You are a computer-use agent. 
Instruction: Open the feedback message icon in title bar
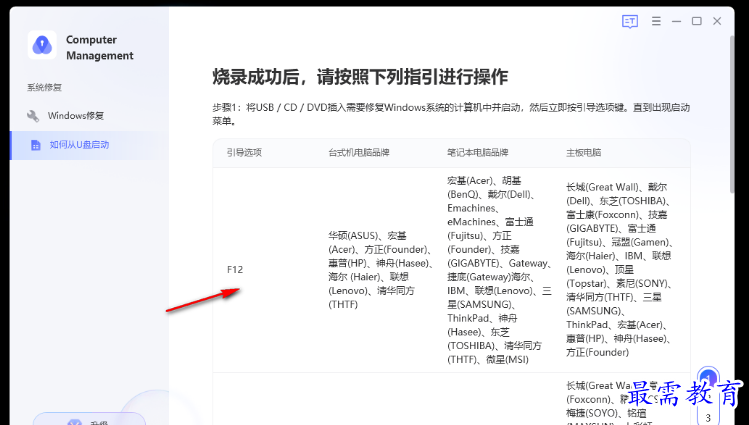pyautogui.click(x=630, y=21)
